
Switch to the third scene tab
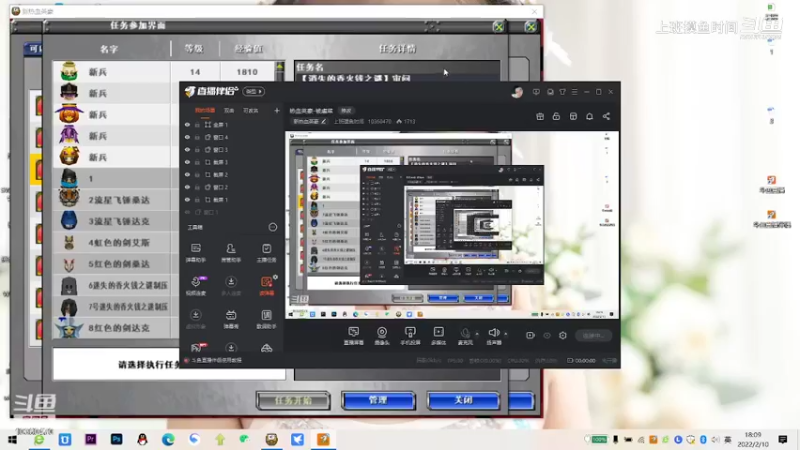tap(251, 110)
